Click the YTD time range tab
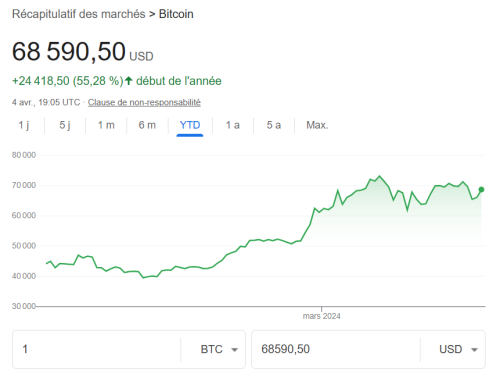The width and height of the screenshot is (500, 377). 190,125
